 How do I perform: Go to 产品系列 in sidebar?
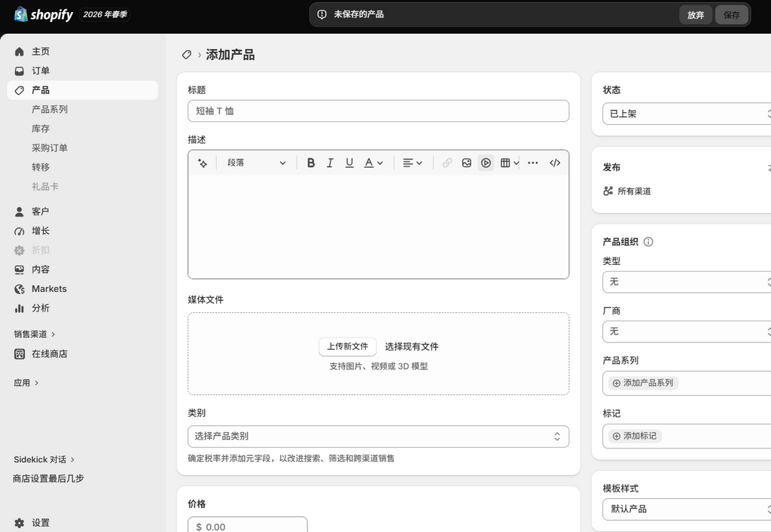[50, 110]
